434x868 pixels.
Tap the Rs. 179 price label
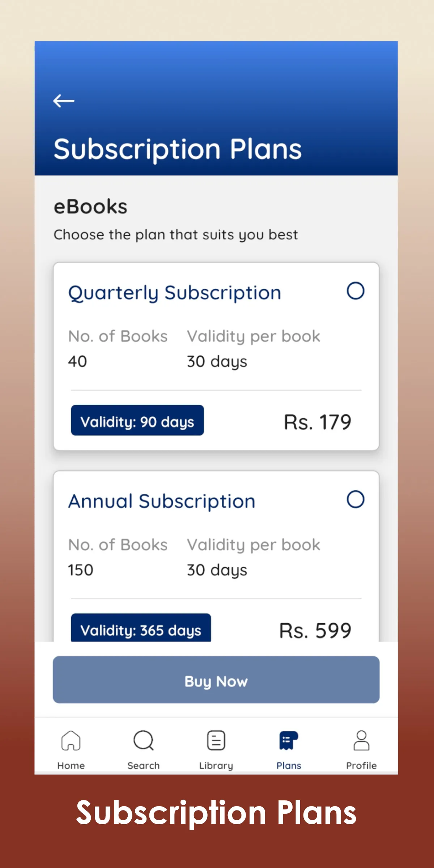click(x=317, y=421)
